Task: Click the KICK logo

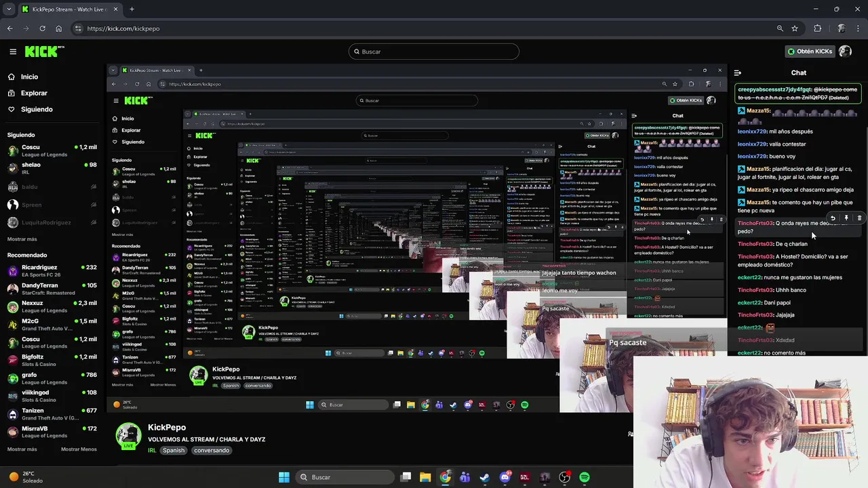Action: click(44, 52)
